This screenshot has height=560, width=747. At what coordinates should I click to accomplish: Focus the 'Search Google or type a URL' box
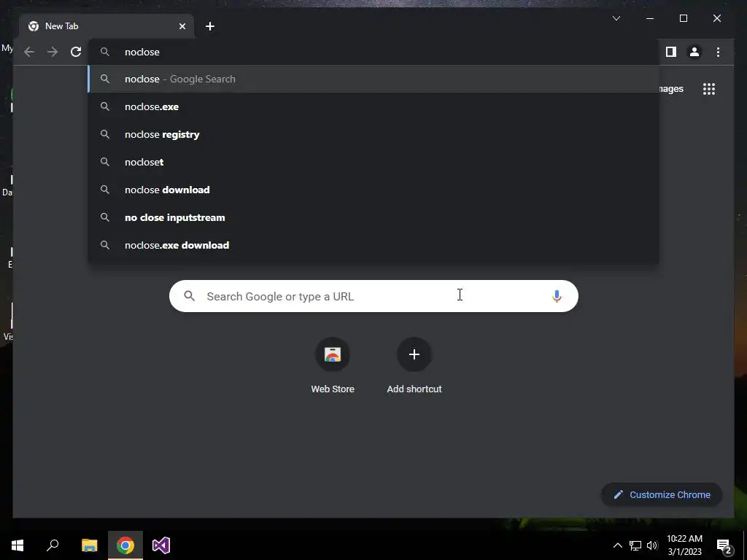373,296
